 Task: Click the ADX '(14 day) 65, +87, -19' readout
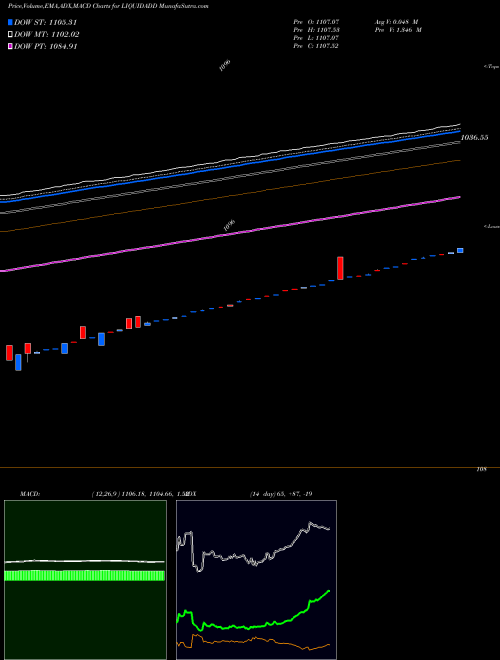(x=281, y=494)
